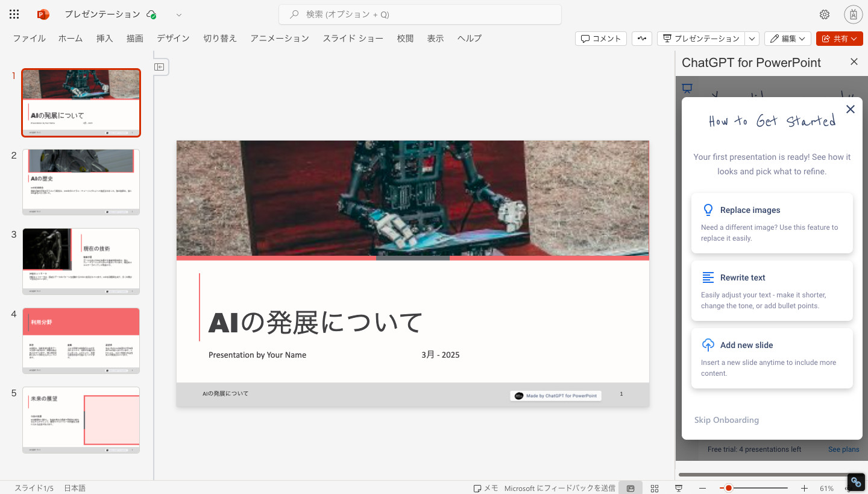
Task: Adjust the zoom slider in status bar
Action: tap(753, 488)
